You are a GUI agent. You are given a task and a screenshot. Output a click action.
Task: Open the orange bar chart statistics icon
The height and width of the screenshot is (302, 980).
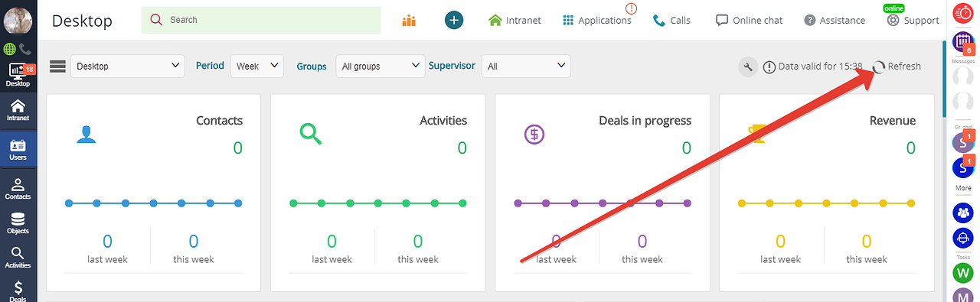[x=409, y=21]
